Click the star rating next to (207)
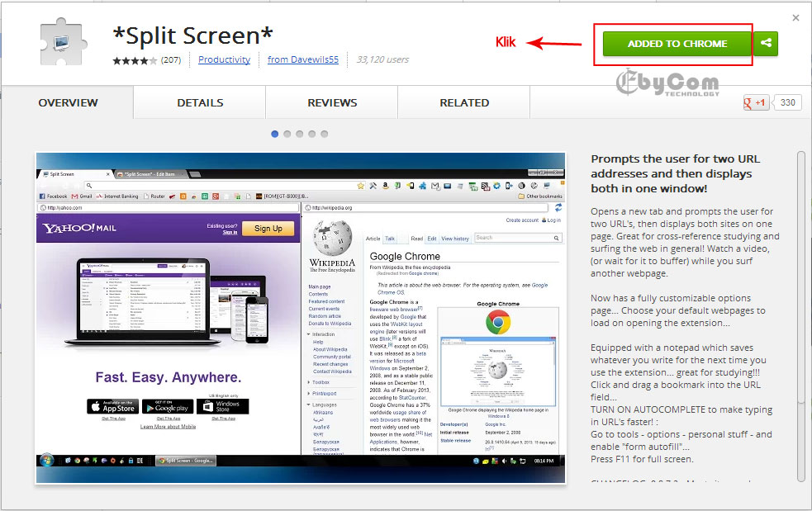This screenshot has width=812, height=511. pyautogui.click(x=135, y=60)
